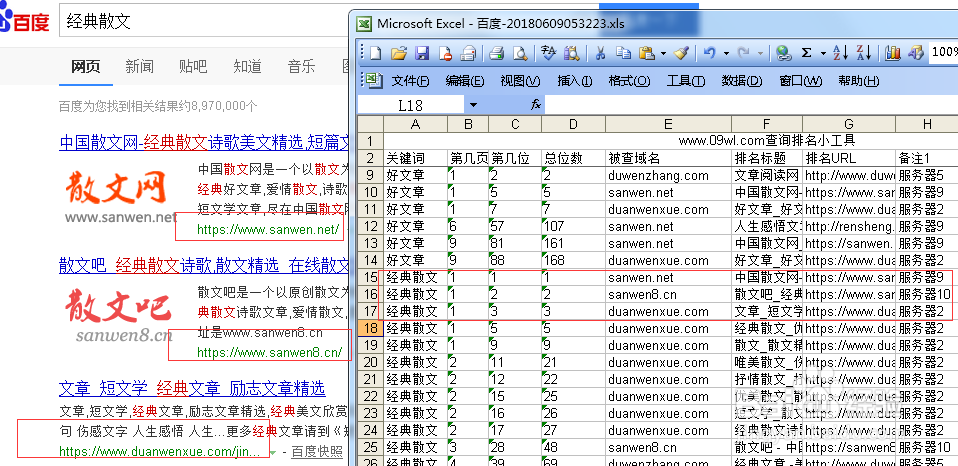
Task: Open the 插入(I) menu
Action: 574,81
